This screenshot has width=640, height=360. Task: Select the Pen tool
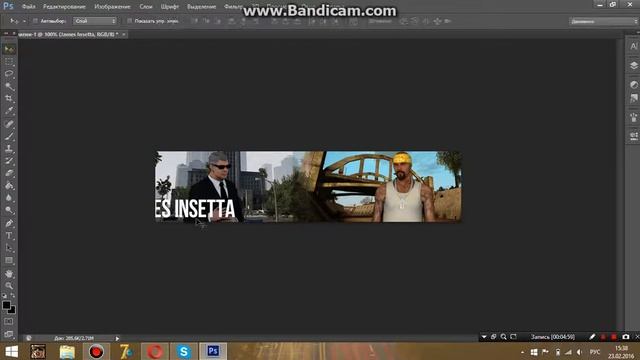[9, 223]
